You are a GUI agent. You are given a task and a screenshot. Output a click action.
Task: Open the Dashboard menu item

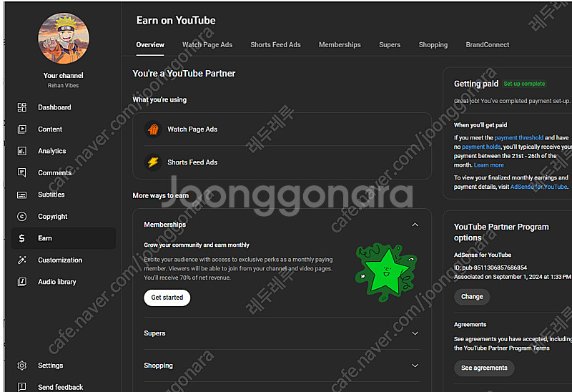tap(64, 107)
